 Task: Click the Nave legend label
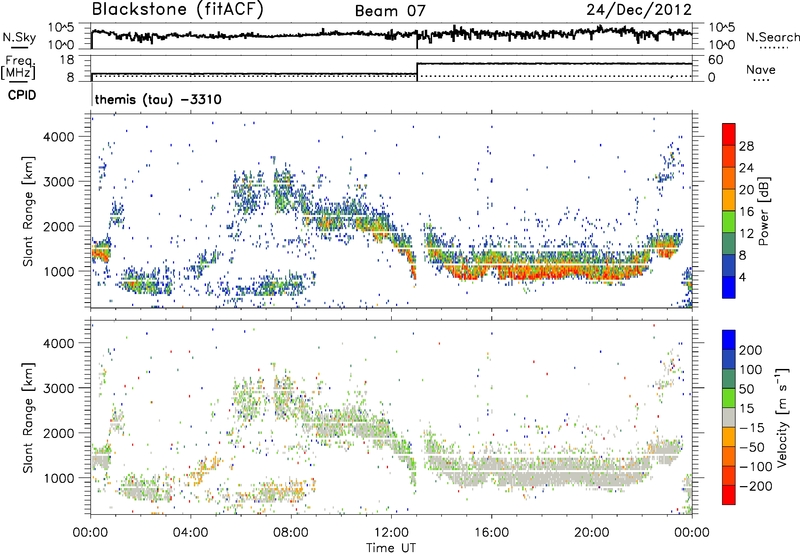point(761,69)
